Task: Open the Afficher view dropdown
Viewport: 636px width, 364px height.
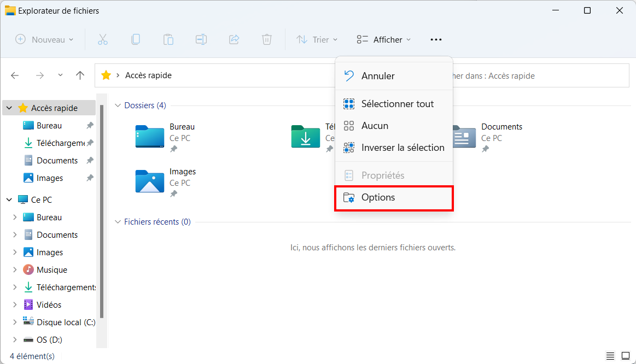Action: click(384, 39)
